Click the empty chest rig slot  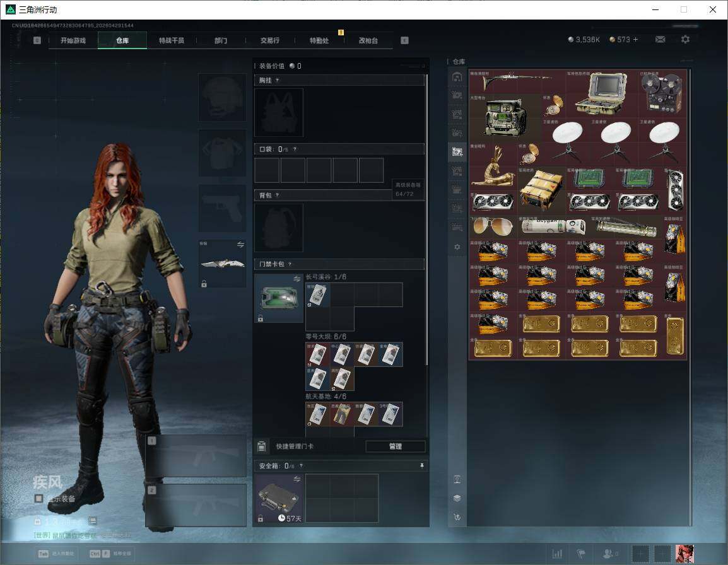[x=279, y=113]
